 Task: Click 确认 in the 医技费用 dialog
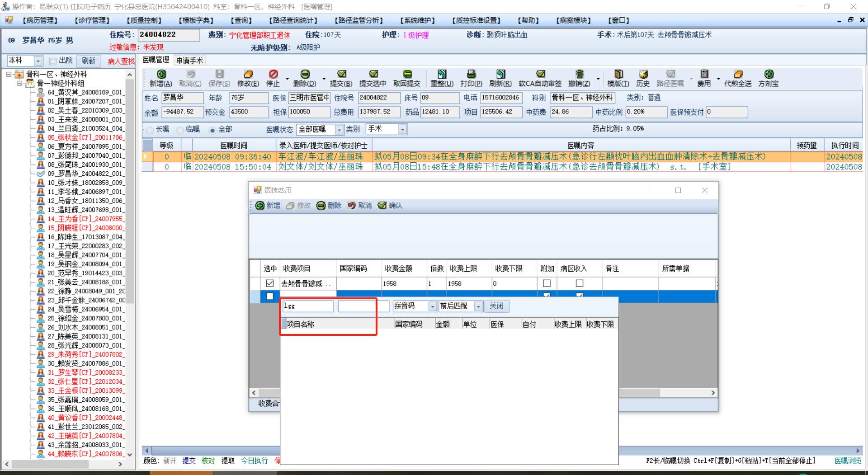[x=390, y=206]
